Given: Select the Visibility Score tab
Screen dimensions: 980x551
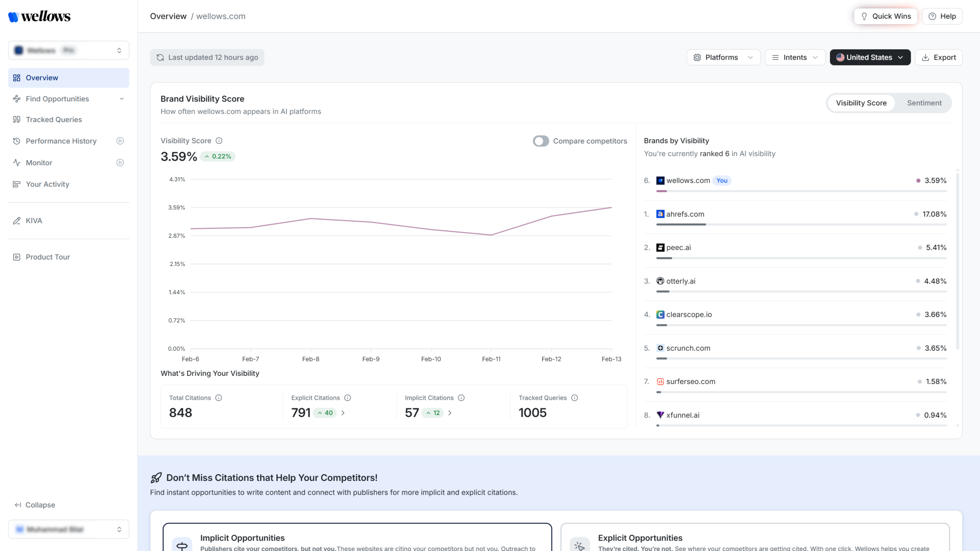Looking at the screenshot, I should coord(861,103).
